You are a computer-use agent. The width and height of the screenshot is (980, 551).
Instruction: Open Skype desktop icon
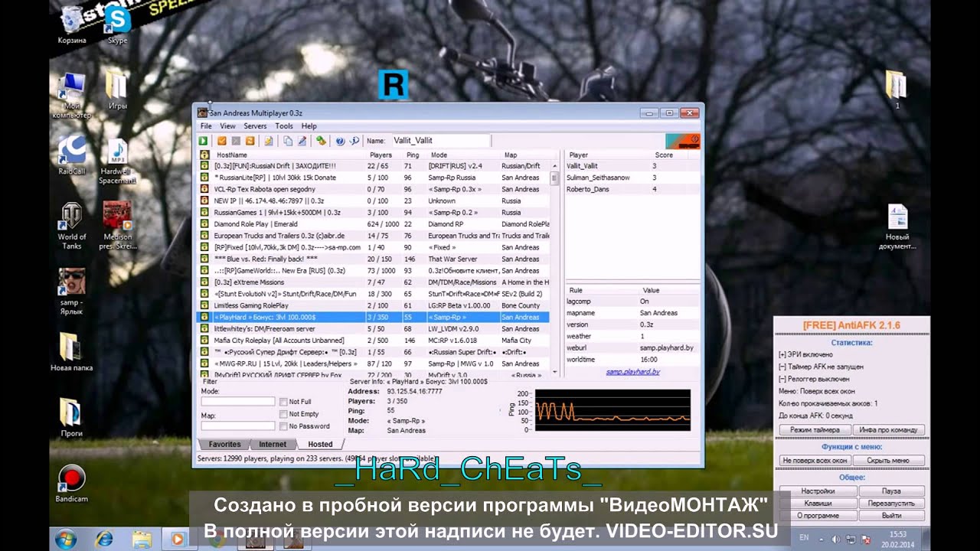(117, 24)
